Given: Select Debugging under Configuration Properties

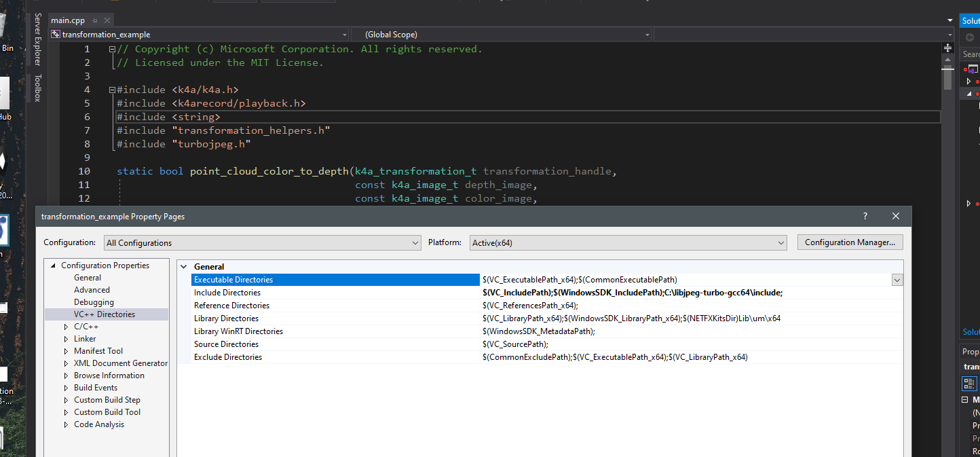Looking at the screenshot, I should 94,301.
